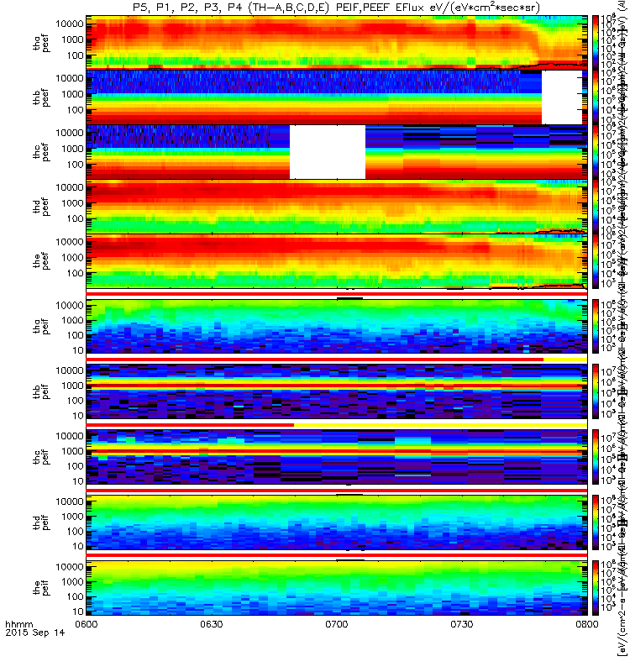Select the 'tha peef' panel label
The width and height of the screenshot is (630, 672).
[41, 43]
